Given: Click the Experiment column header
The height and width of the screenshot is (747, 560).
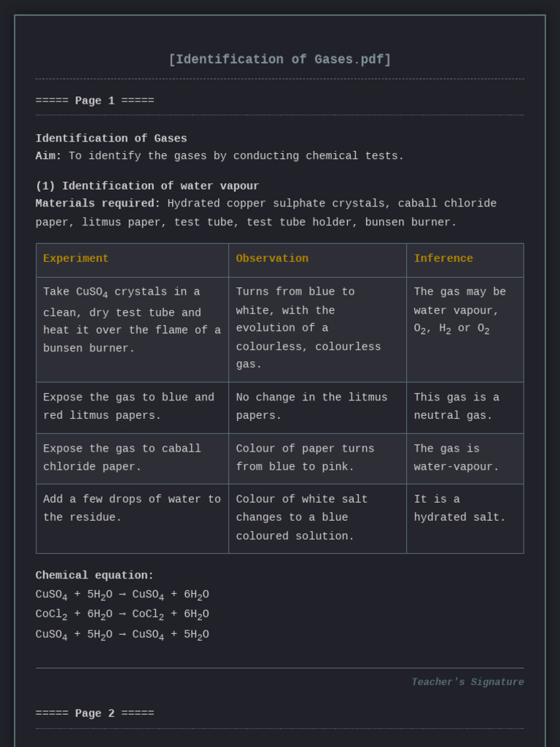Looking at the screenshot, I should [76, 259].
